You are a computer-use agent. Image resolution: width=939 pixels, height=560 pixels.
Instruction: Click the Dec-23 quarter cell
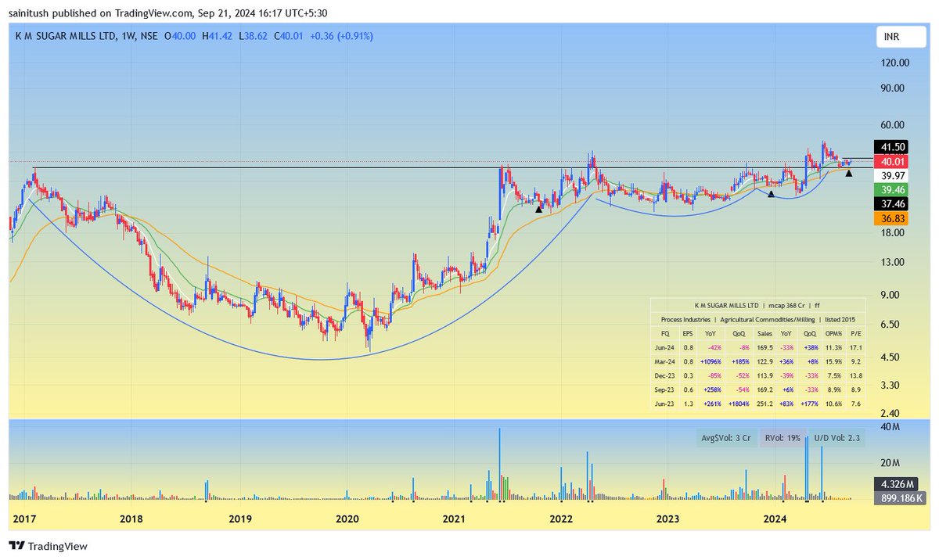pos(665,376)
